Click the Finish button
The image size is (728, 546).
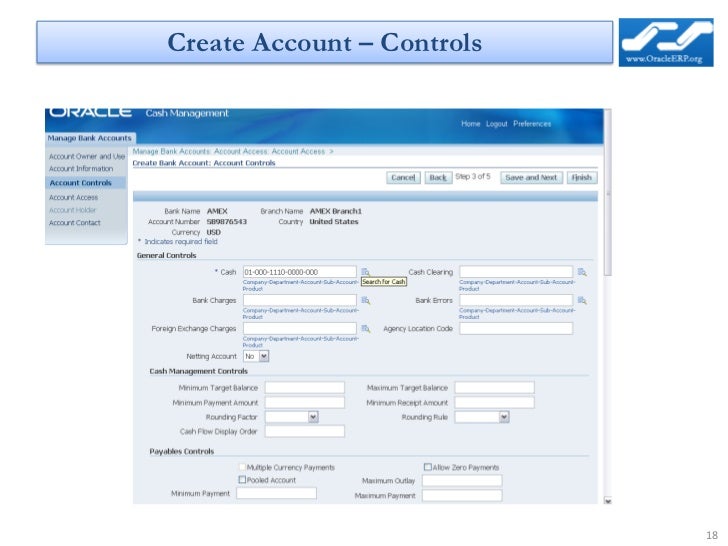pos(582,177)
